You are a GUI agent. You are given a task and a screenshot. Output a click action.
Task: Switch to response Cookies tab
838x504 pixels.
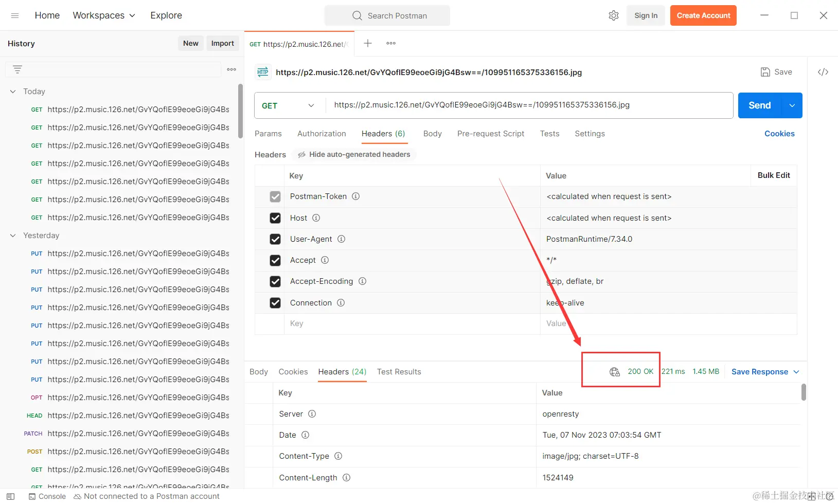(293, 372)
